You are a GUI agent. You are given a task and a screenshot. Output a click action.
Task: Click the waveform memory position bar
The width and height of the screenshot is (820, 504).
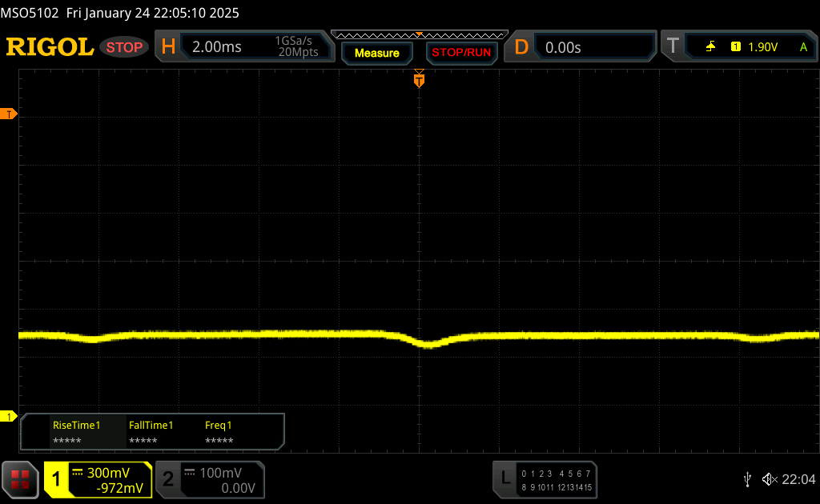420,35
